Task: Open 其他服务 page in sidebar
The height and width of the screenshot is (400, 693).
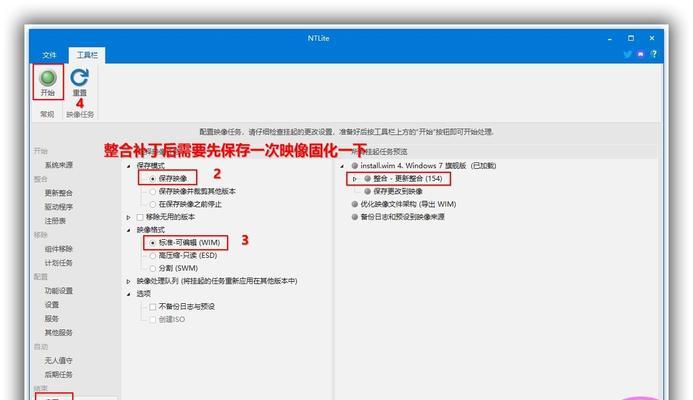Action: pyautogui.click(x=58, y=332)
